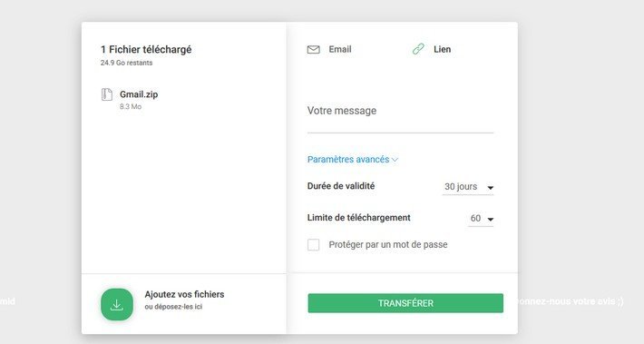Click the Donnez-nous votre avis link

click(570, 301)
